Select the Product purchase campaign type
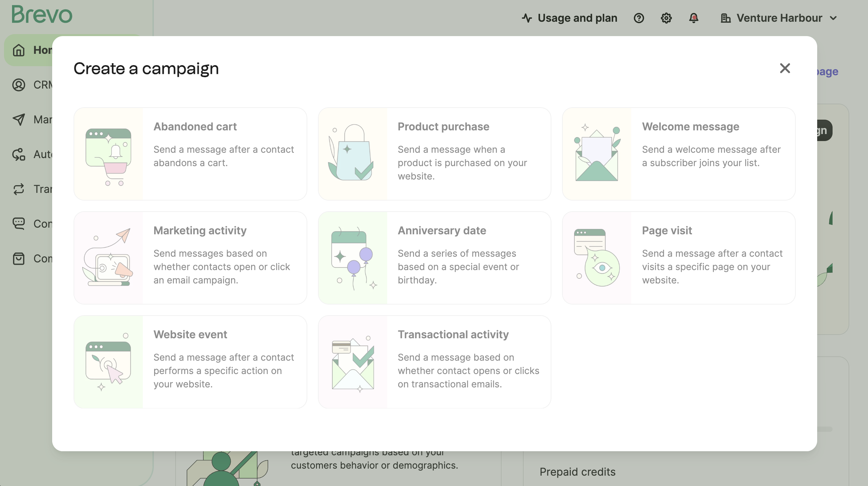868x486 pixels. [x=434, y=154]
